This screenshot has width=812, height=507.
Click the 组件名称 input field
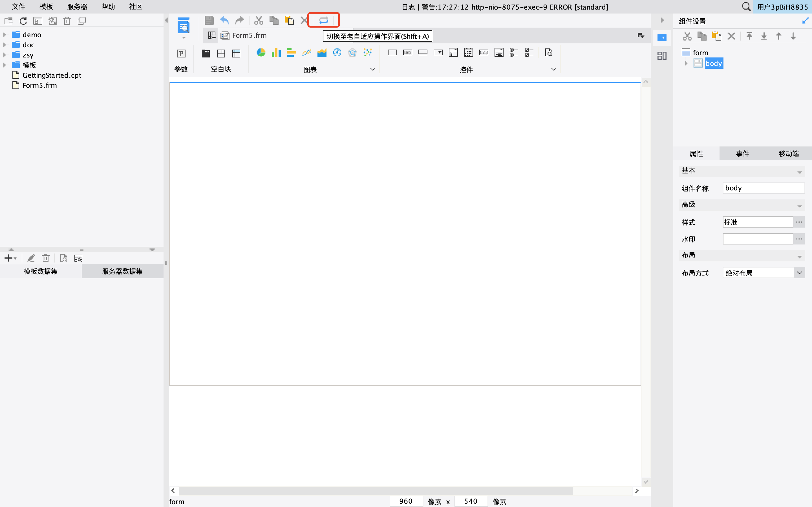click(763, 188)
